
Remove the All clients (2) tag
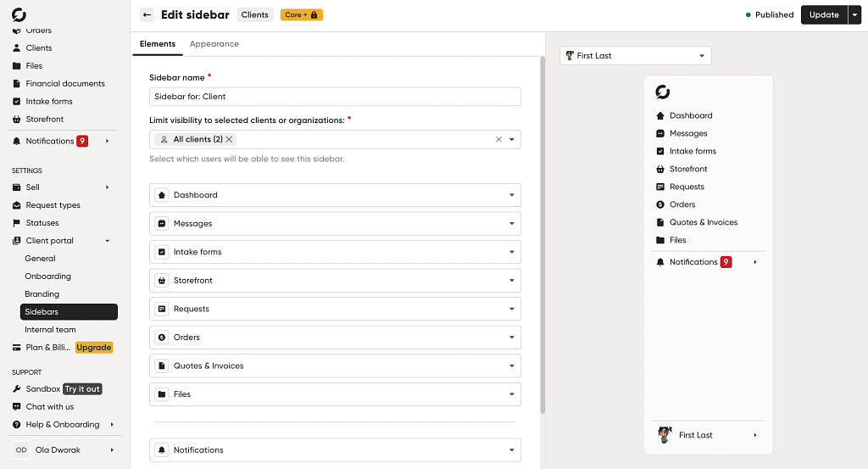229,140
